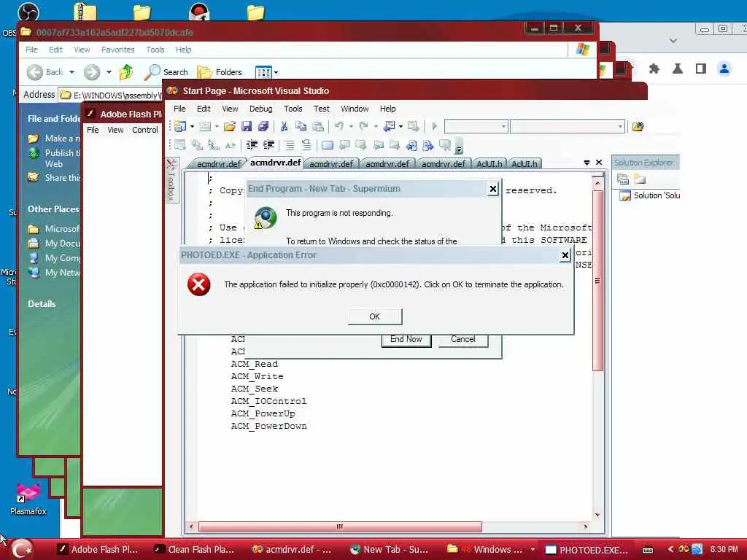Select the Solution 'Solu...' tree node
747x560 pixels.
649,195
